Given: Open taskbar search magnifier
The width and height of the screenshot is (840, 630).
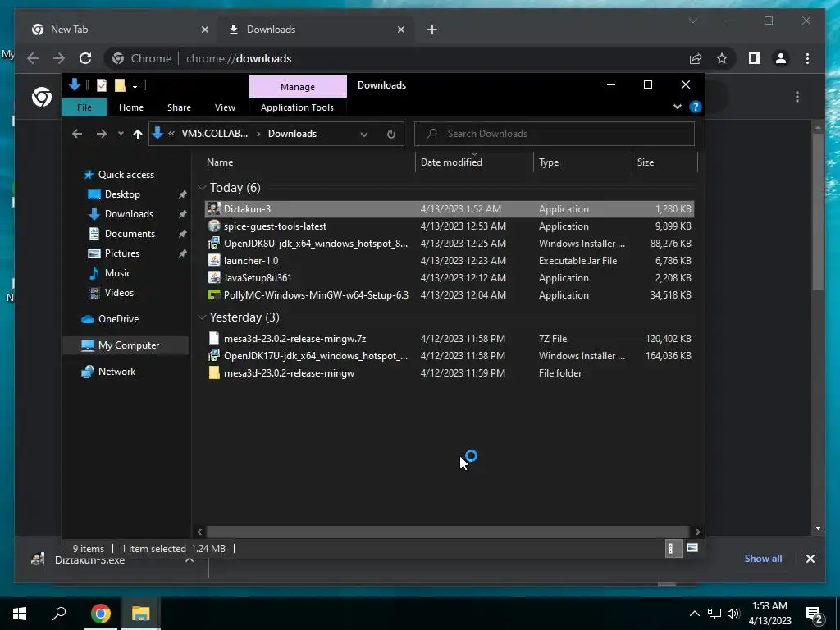Looking at the screenshot, I should 59,614.
